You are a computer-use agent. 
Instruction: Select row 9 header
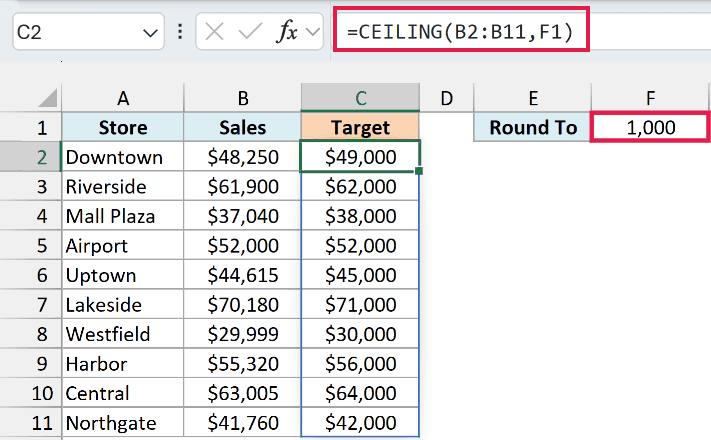click(x=30, y=363)
